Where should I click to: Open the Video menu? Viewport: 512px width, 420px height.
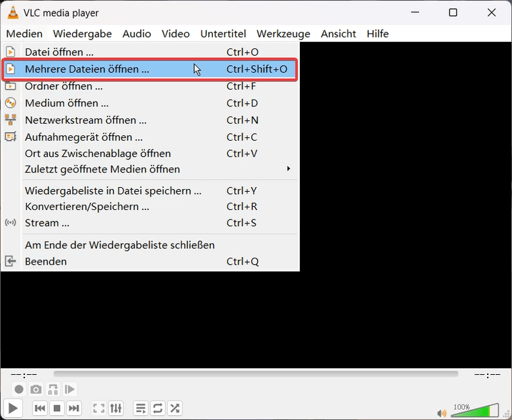point(175,34)
